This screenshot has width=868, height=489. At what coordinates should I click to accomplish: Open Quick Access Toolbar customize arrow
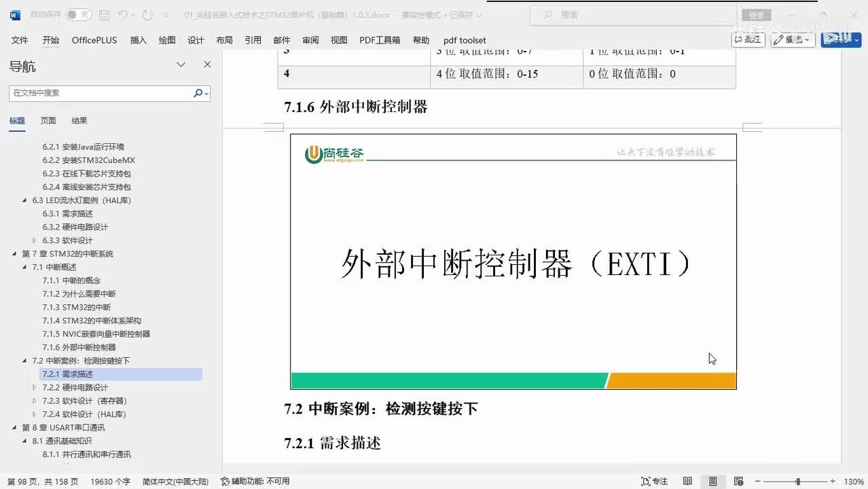(167, 14)
